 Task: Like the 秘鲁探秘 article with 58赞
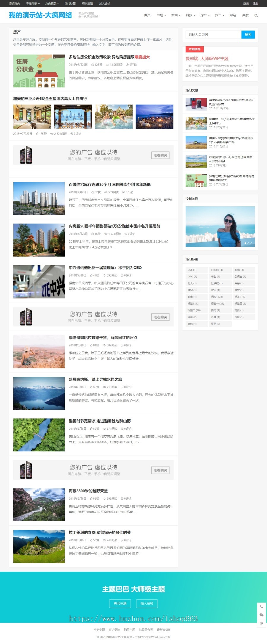point(91,540)
